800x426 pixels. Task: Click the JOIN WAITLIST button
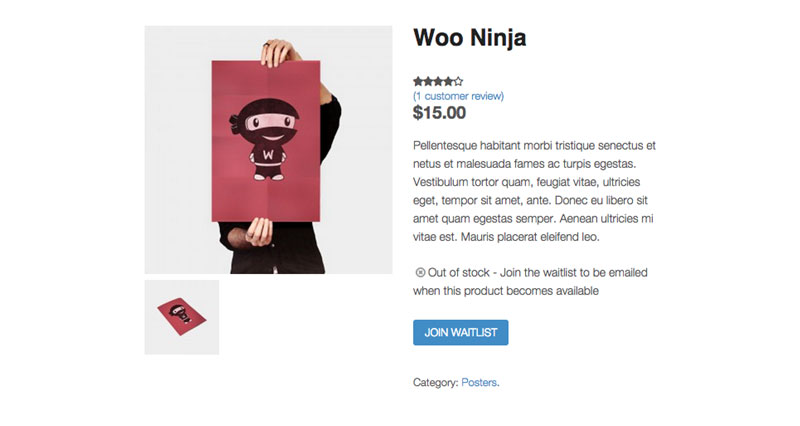point(460,333)
